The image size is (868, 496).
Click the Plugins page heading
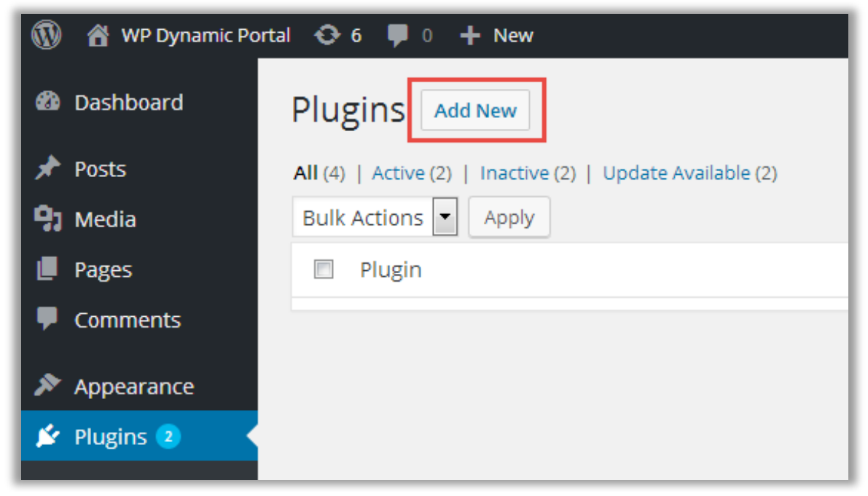coord(349,111)
